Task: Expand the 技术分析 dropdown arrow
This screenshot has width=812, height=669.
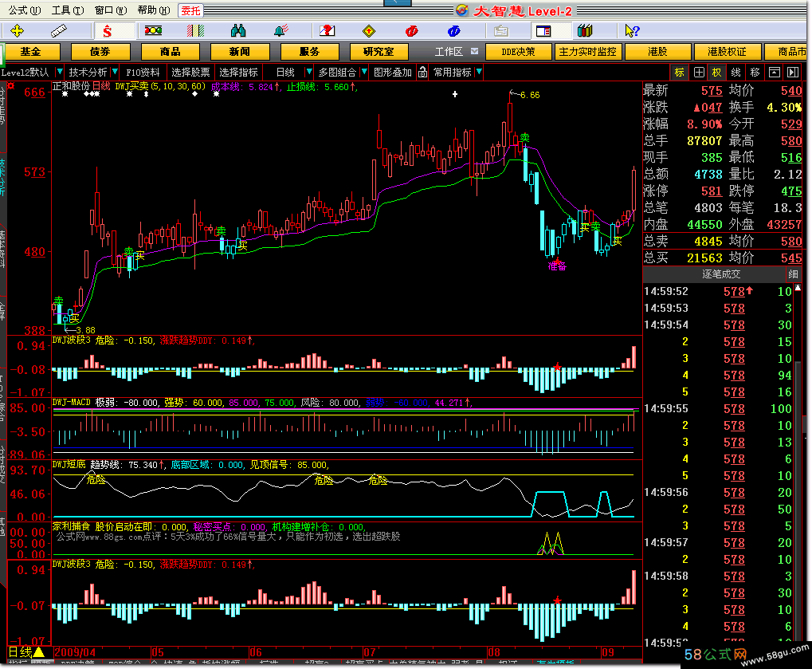Action: pyautogui.click(x=115, y=72)
